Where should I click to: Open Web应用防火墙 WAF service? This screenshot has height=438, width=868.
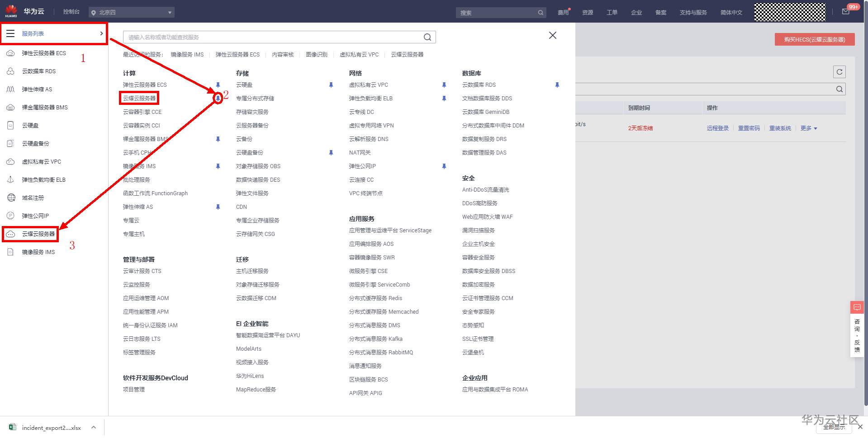click(488, 217)
